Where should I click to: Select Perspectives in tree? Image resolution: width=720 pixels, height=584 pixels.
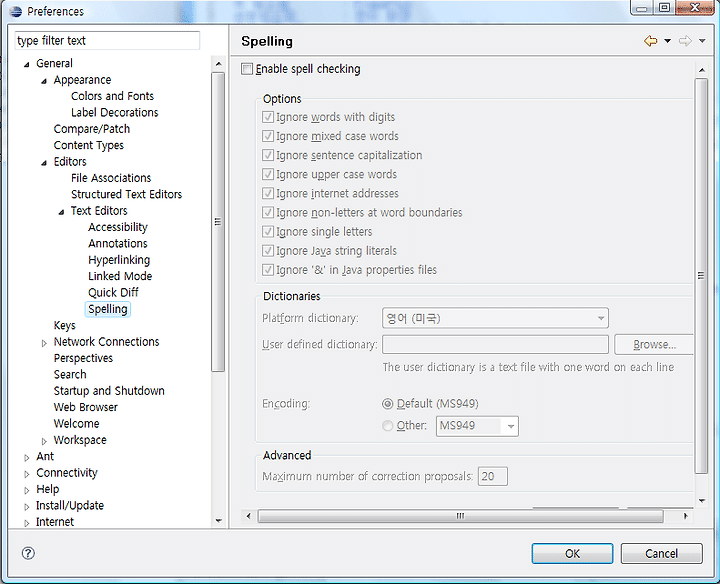(x=83, y=358)
